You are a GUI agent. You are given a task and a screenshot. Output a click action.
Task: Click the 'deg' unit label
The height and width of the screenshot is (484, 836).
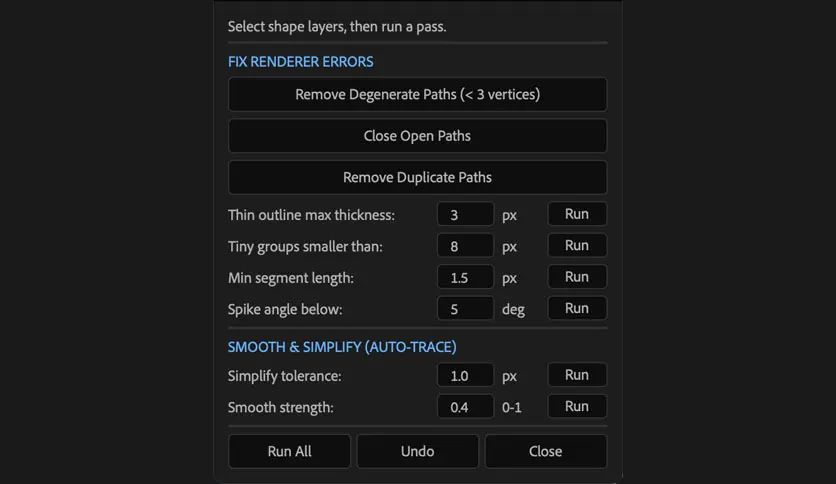[x=513, y=310]
